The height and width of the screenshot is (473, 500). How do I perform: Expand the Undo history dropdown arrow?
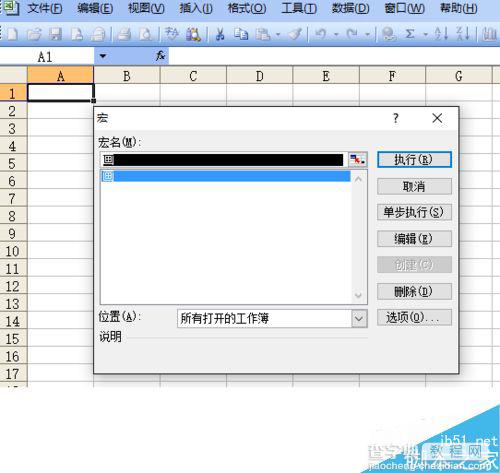click(336, 34)
